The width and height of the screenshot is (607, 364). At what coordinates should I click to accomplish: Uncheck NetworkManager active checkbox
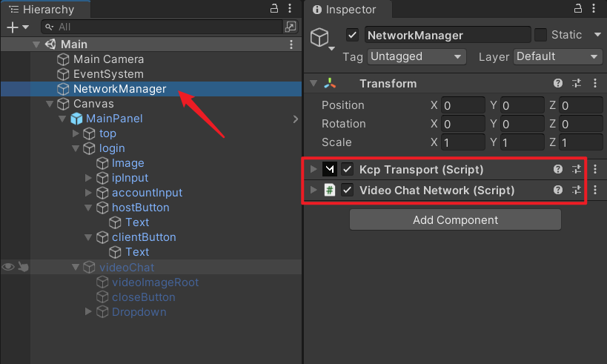coord(353,35)
